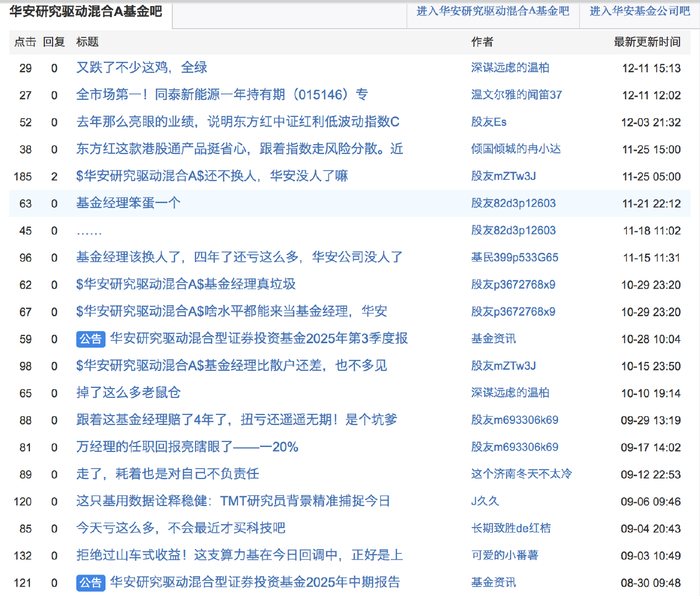
Task: Click the 点击 column header
Action: (x=25, y=42)
